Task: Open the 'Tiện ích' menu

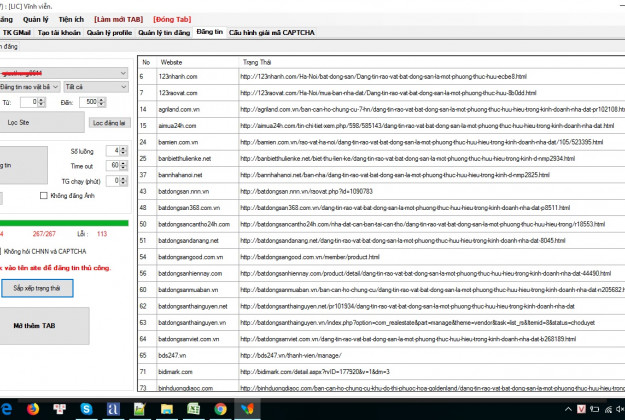Action: click(x=71, y=20)
